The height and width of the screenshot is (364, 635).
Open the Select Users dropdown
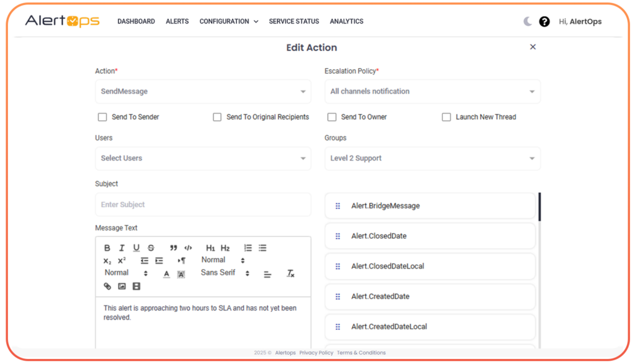click(203, 158)
